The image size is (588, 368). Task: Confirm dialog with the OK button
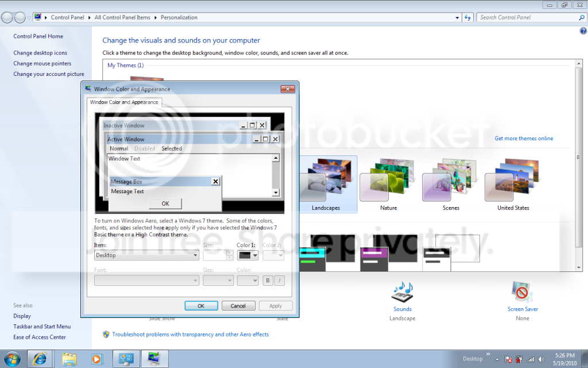[x=201, y=306]
